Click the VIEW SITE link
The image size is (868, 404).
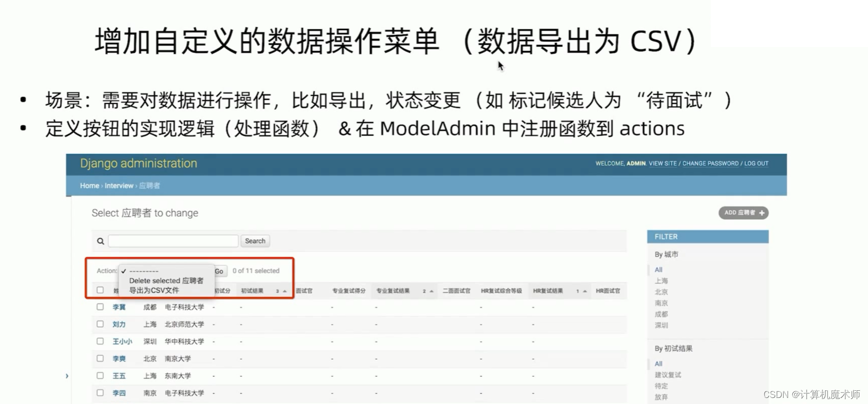click(662, 164)
